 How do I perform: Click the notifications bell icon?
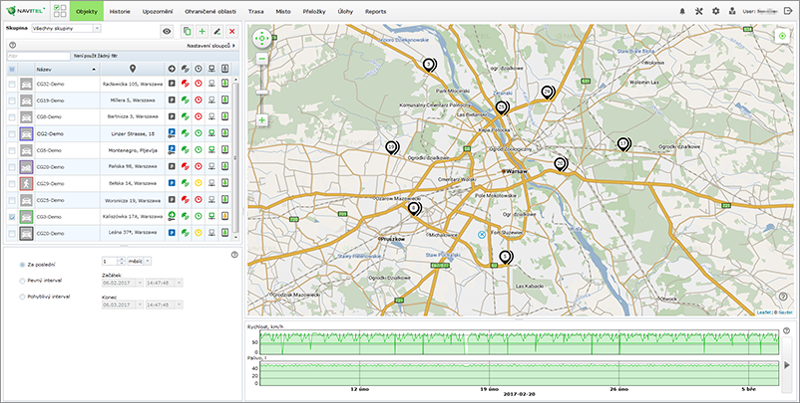[683, 10]
